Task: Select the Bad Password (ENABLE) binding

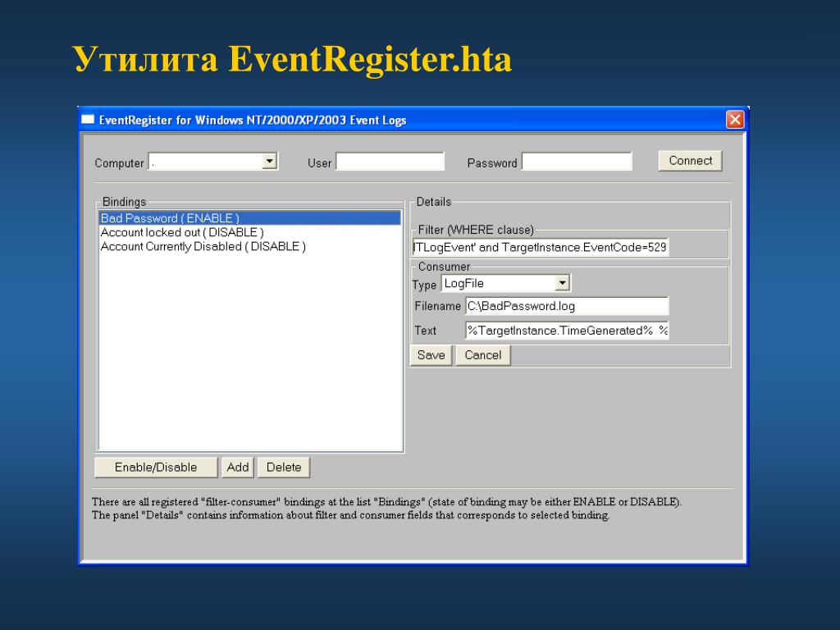Action: pyautogui.click(x=170, y=218)
